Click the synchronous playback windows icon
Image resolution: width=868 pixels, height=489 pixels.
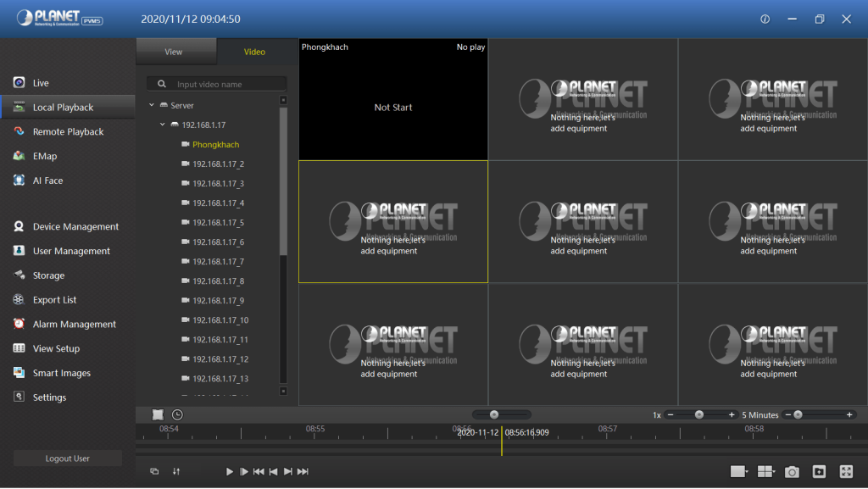154,471
